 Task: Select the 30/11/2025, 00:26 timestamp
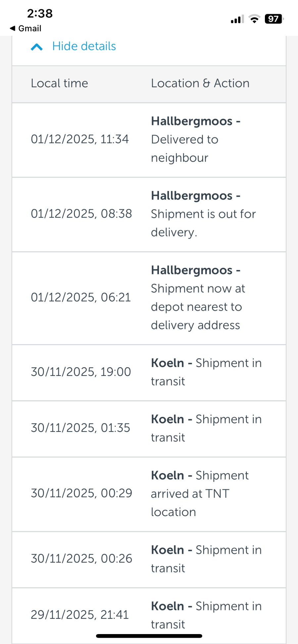tap(81, 559)
